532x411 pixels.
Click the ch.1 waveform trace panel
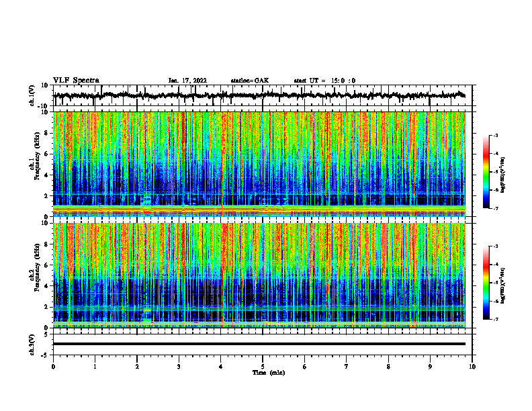pyautogui.click(x=263, y=95)
